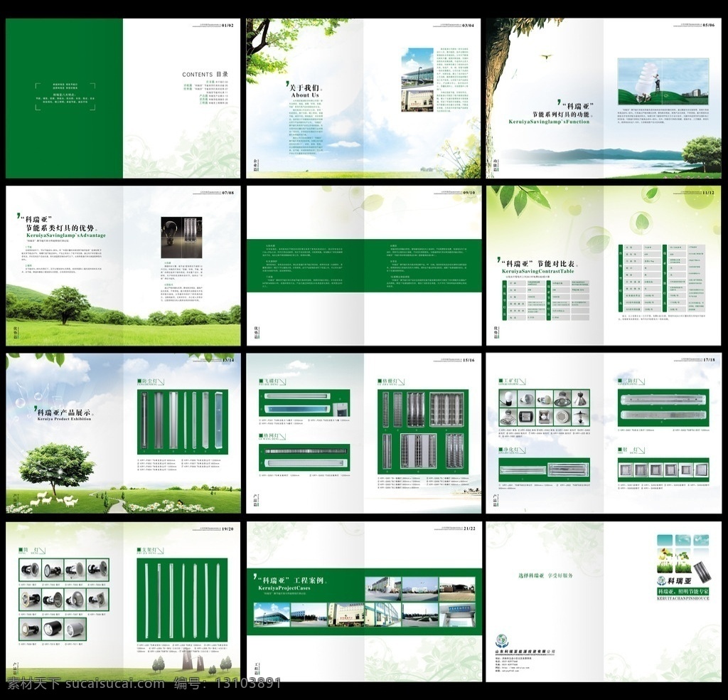Click the "CONTENTS 目录" heading
The width and height of the screenshot is (728, 700).
click(205, 74)
